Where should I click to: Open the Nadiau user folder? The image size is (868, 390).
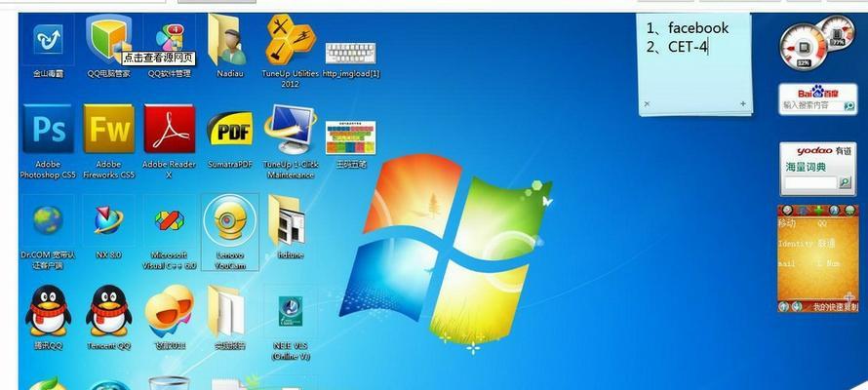pyautogui.click(x=227, y=40)
